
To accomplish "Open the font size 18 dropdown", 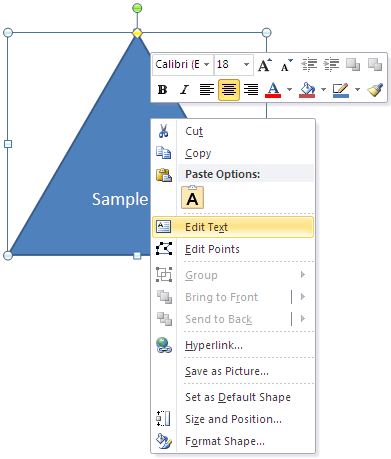I will 246,64.
